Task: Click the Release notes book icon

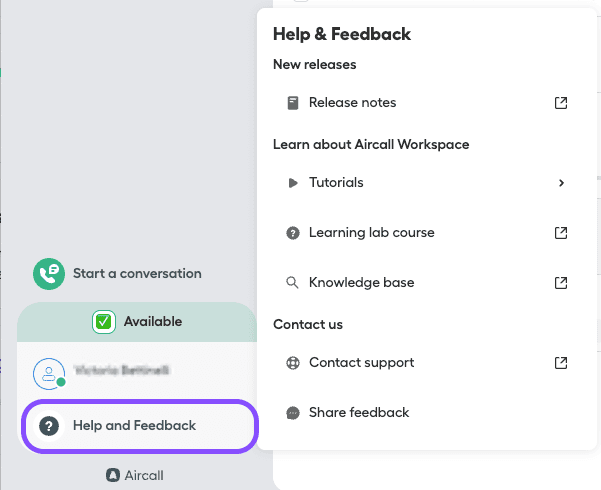Action: click(293, 103)
